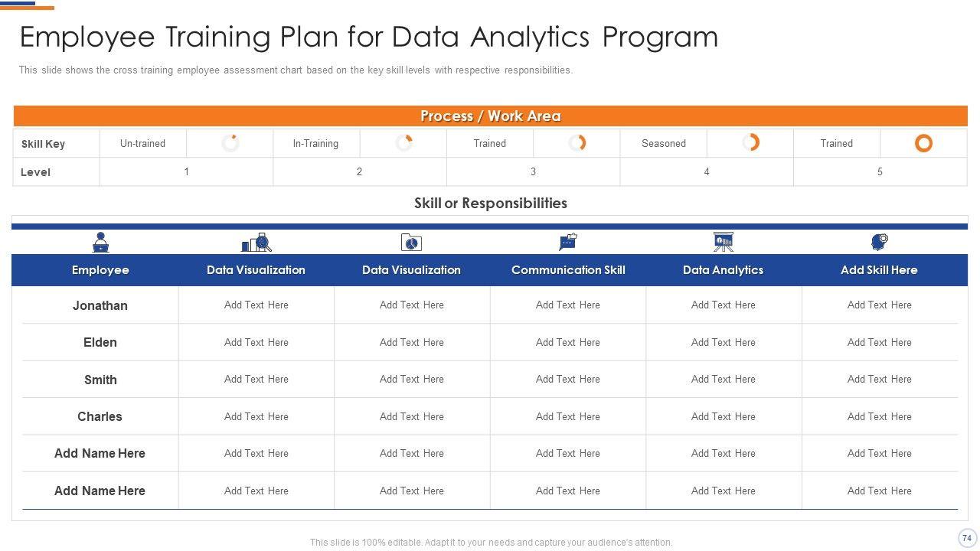
Task: Click the Skill or Responsibilities heading
Action: (x=490, y=203)
